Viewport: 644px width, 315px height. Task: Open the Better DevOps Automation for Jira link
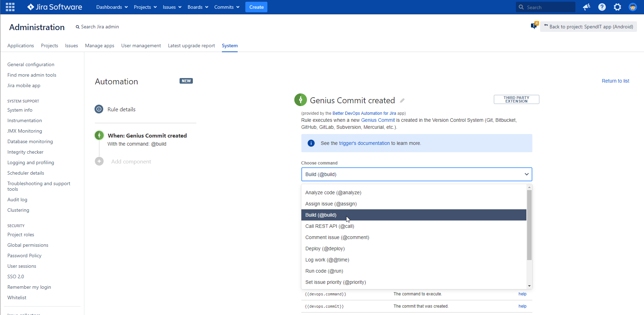click(x=364, y=113)
